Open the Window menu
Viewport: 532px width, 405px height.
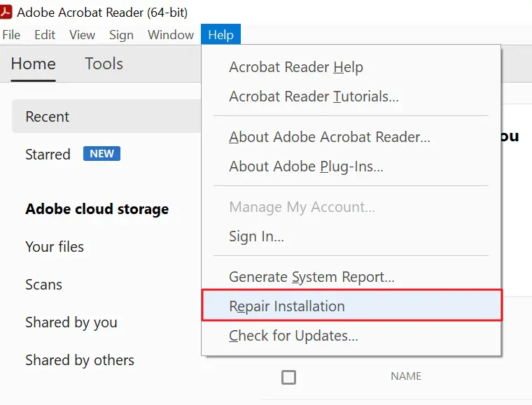tap(171, 35)
